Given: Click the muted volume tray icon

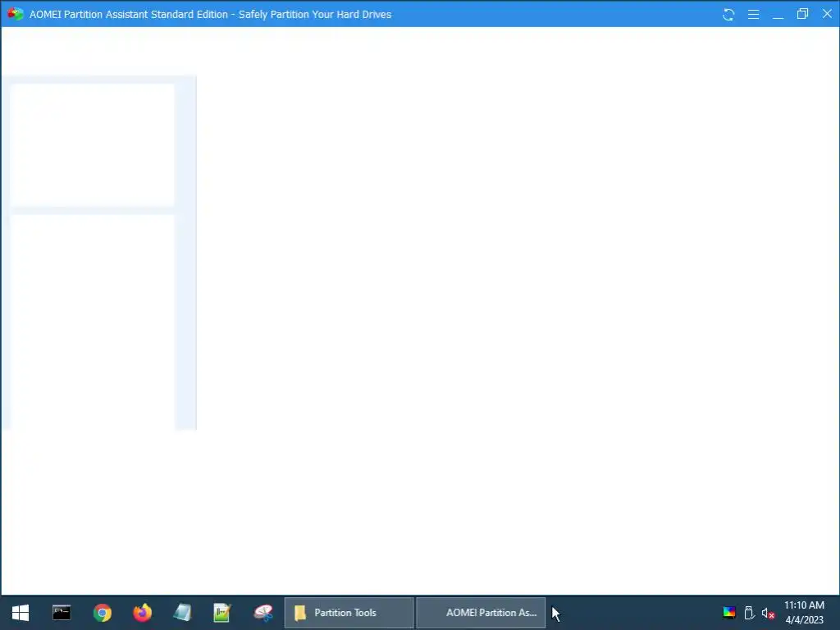Looking at the screenshot, I should pyautogui.click(x=768, y=614).
